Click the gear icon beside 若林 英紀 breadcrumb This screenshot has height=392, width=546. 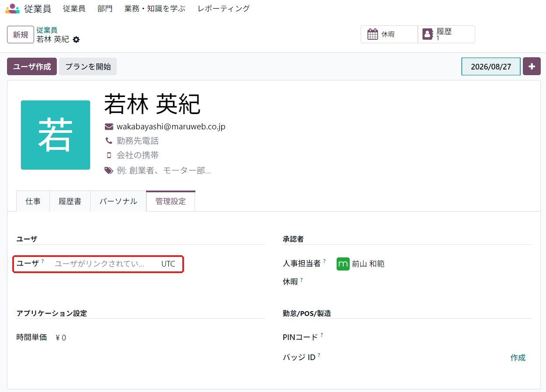[77, 39]
